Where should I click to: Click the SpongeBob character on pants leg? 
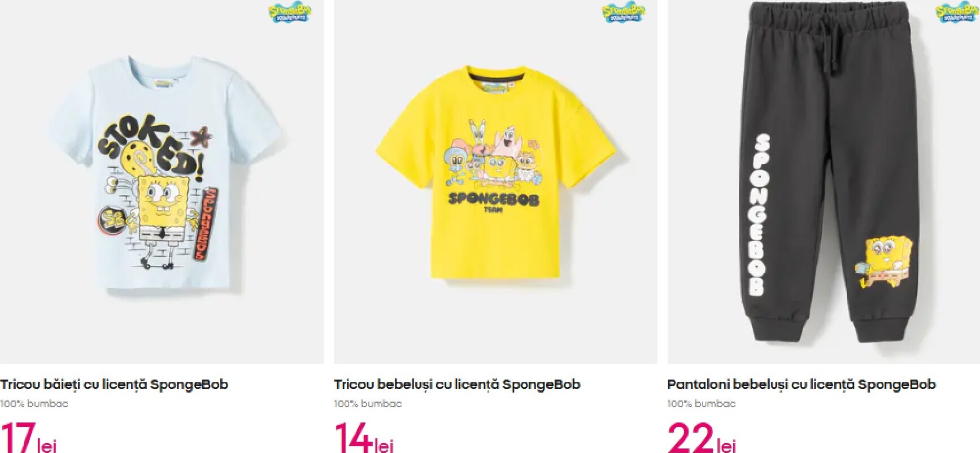click(x=886, y=262)
